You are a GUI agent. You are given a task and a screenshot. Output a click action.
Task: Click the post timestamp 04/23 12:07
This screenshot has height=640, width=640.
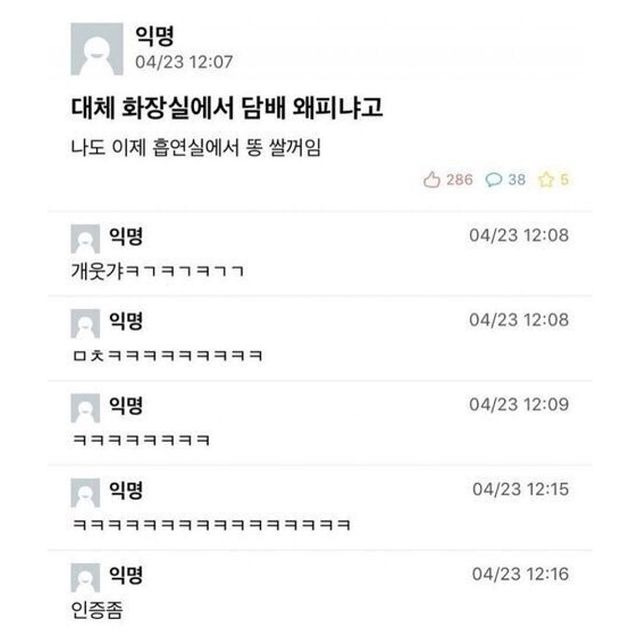point(184,62)
